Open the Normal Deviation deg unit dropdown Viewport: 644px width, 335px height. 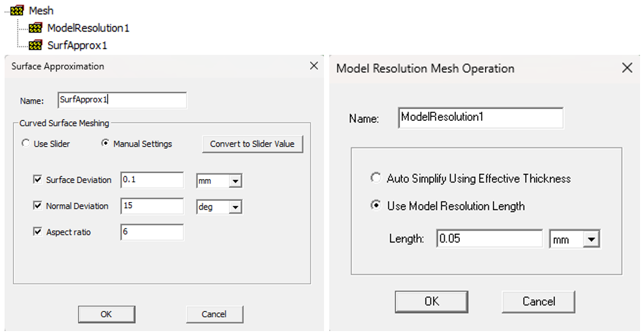click(235, 207)
